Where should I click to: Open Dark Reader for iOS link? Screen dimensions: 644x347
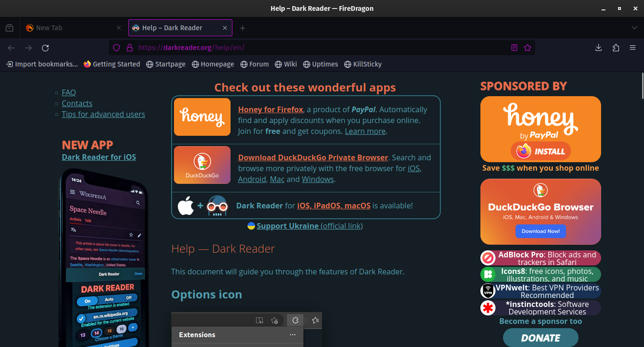click(99, 157)
